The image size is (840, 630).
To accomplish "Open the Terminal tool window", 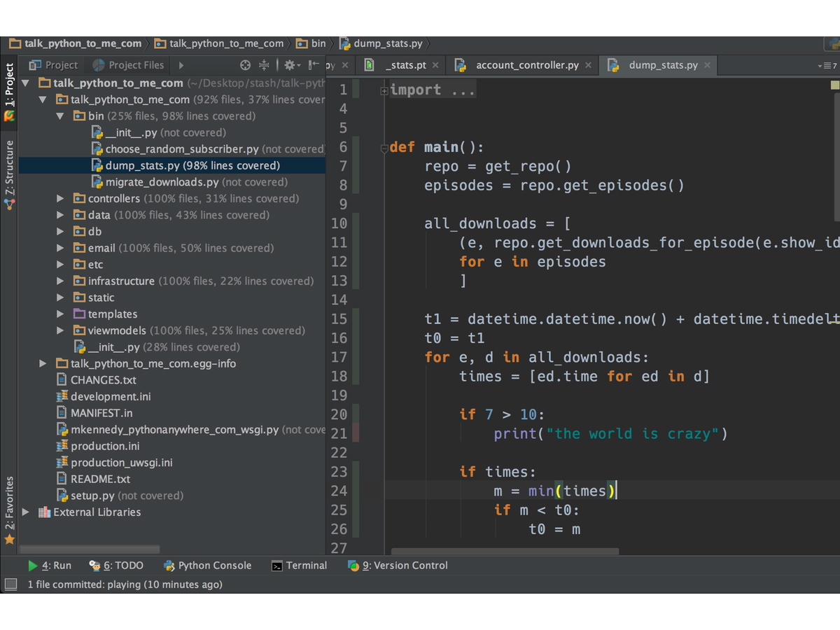I will pos(299,566).
